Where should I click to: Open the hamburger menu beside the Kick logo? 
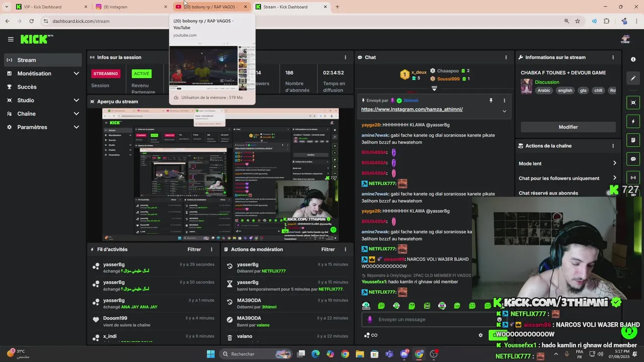tap(11, 39)
